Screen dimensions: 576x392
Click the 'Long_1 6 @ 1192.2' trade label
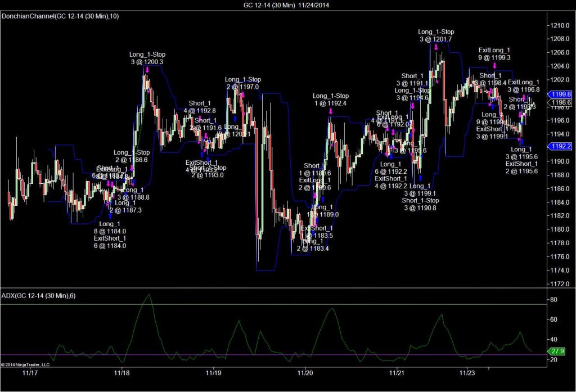coord(391,168)
